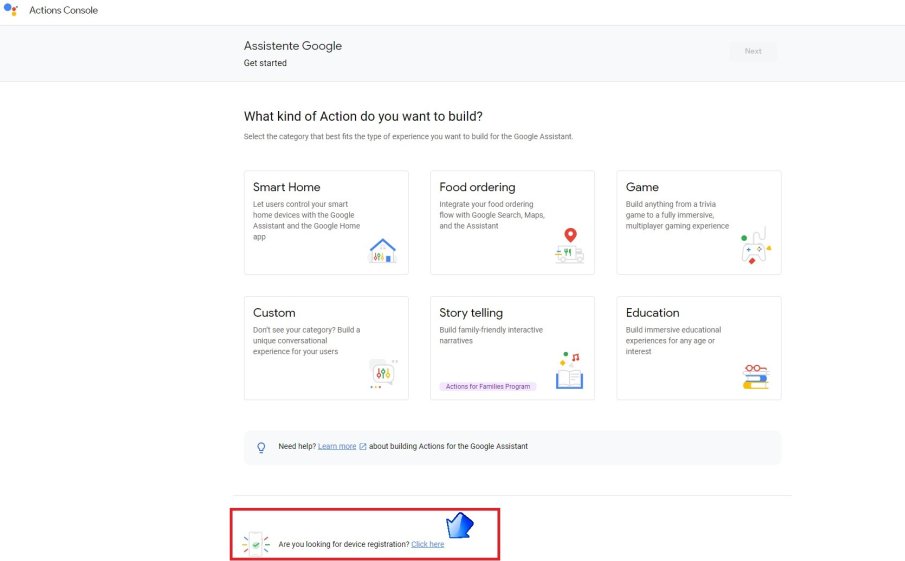Click the 'Select the category that best fits' text

click(408, 137)
